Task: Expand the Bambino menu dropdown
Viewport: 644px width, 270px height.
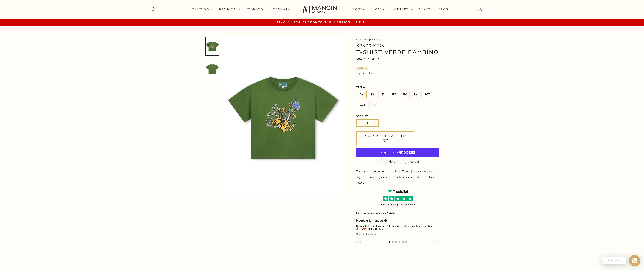Action: [x=203, y=9]
